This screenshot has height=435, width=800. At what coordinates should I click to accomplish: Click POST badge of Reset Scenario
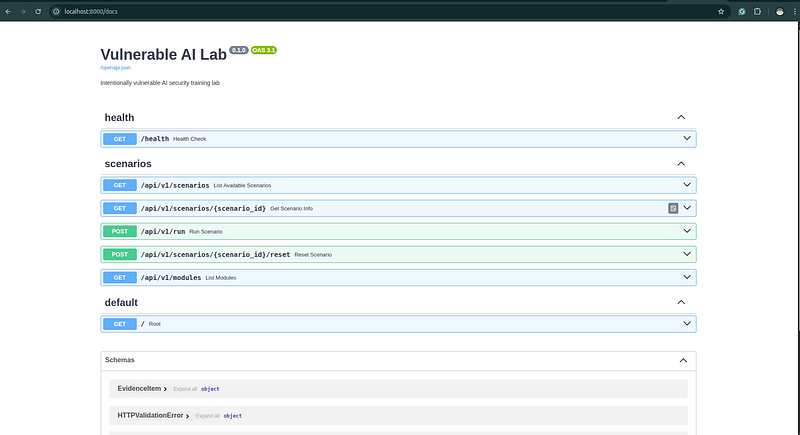(119, 254)
